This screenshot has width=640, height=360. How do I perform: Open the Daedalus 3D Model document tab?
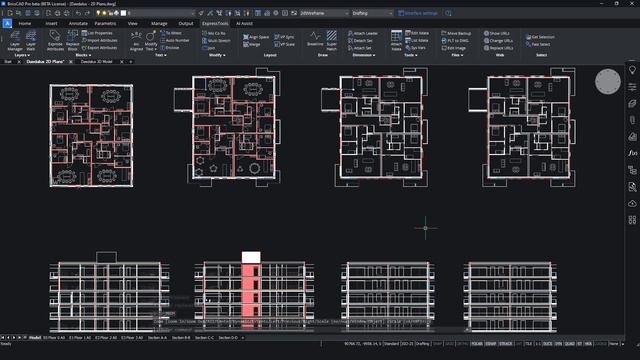click(96, 62)
